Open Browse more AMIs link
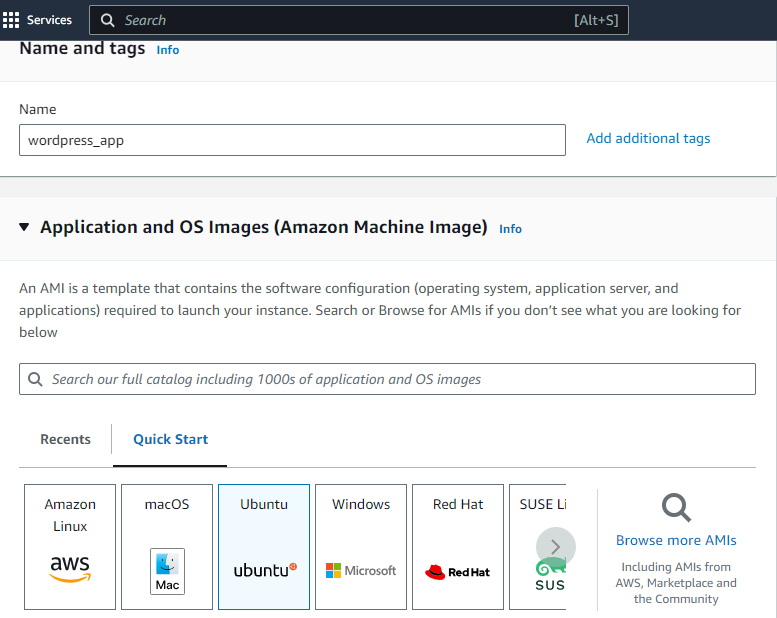Viewport: 777px width, 618px height. pos(676,540)
